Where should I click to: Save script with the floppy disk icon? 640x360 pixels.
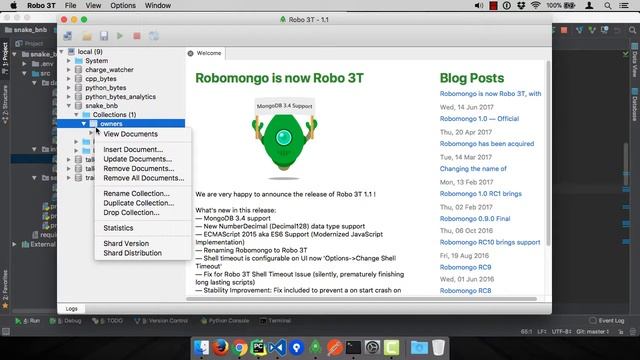[104, 36]
